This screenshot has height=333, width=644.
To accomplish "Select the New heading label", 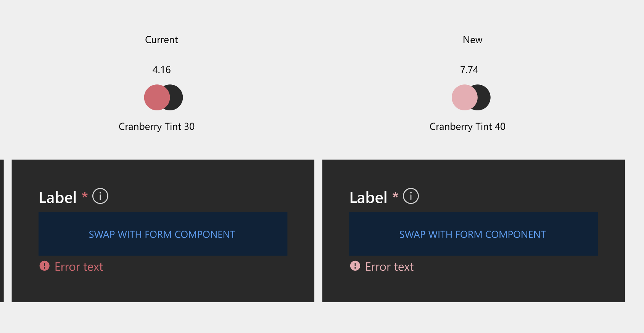I will pyautogui.click(x=472, y=40).
